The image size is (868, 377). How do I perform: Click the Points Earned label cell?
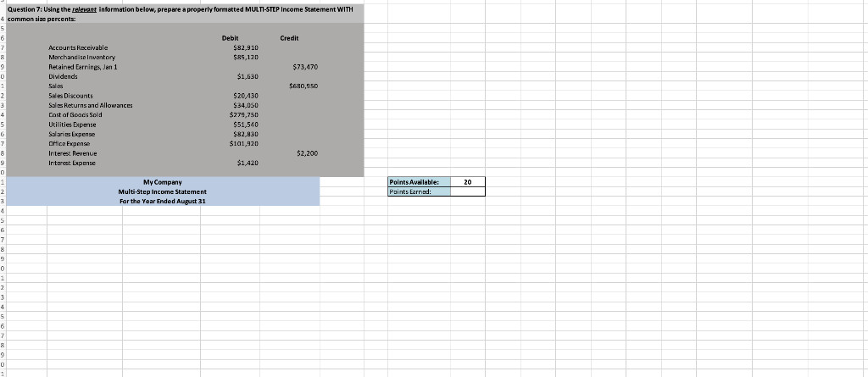(x=419, y=191)
